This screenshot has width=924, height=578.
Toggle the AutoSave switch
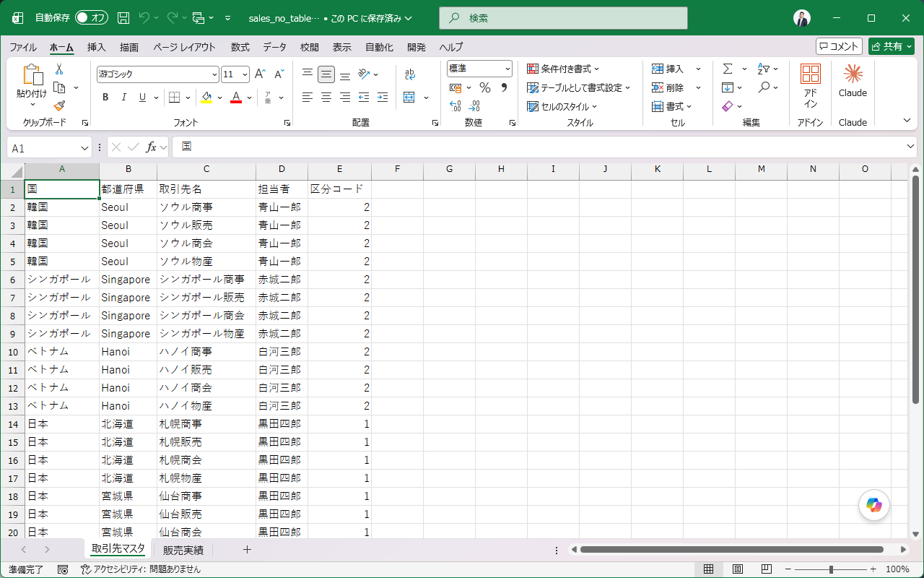pyautogui.click(x=92, y=17)
